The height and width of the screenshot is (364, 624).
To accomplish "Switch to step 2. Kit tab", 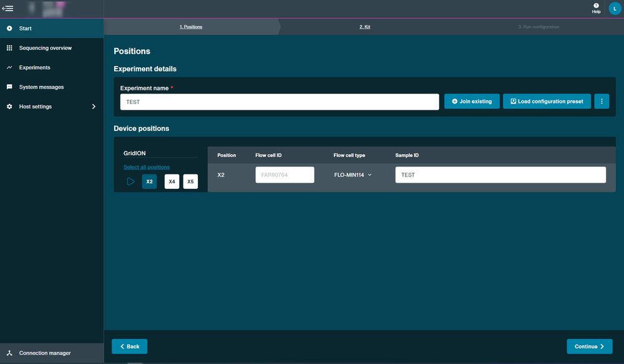I will coord(364,27).
